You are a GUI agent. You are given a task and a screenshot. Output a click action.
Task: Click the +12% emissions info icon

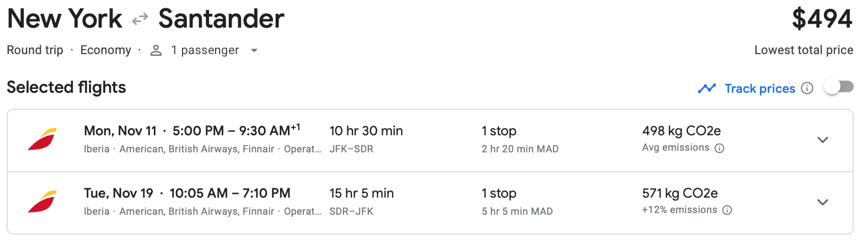(x=727, y=210)
